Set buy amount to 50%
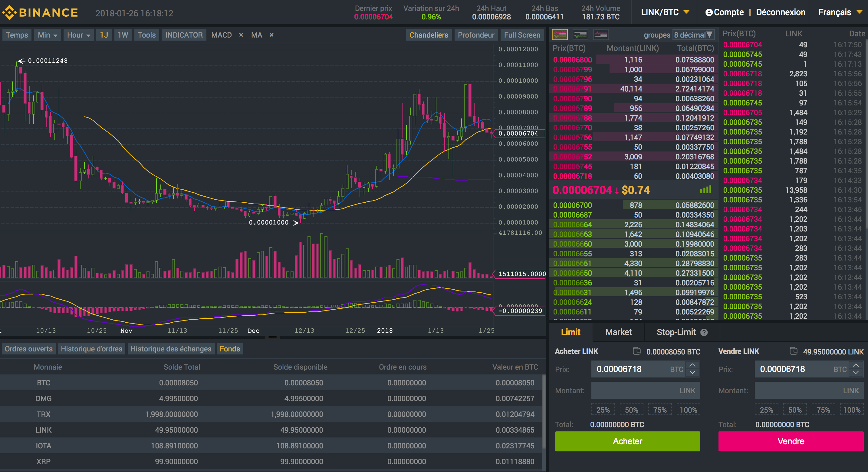This screenshot has width=868, height=472. 631,410
